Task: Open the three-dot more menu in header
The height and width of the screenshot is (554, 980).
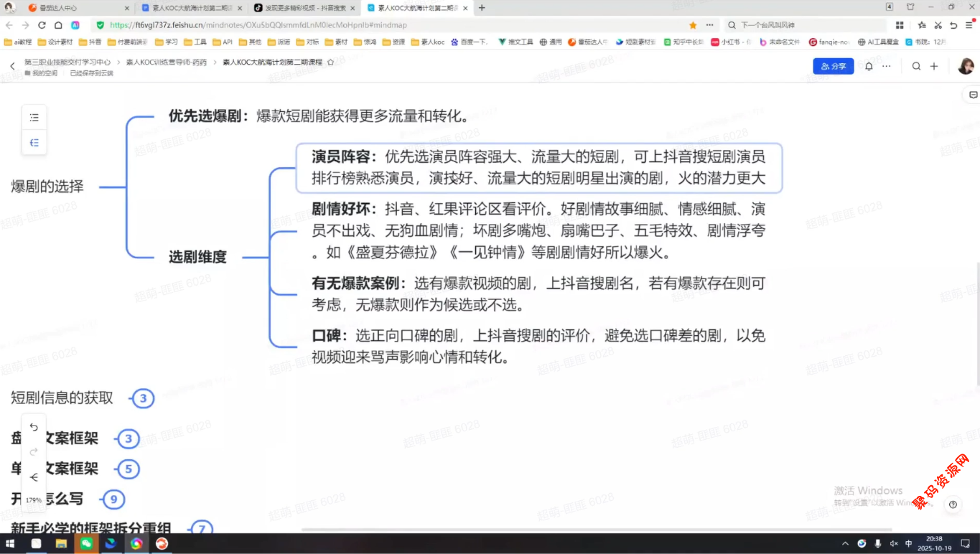Action: (887, 66)
